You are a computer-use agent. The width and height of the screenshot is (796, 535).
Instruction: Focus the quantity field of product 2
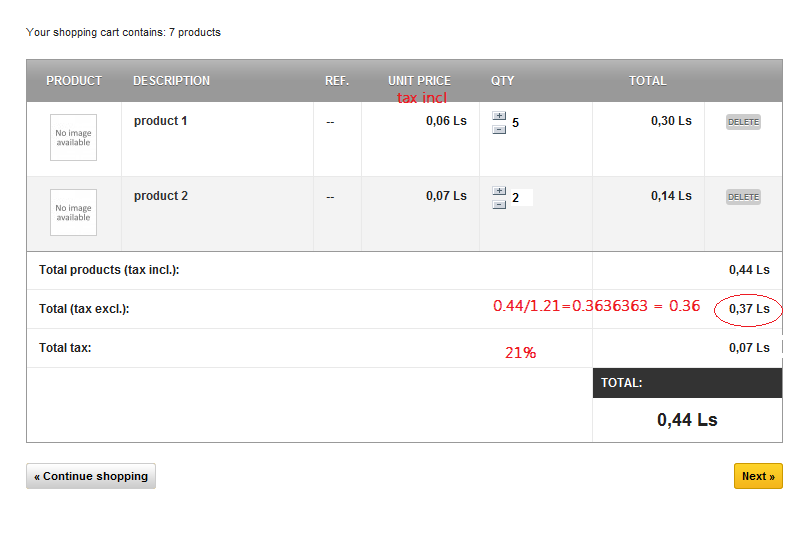[521, 198]
